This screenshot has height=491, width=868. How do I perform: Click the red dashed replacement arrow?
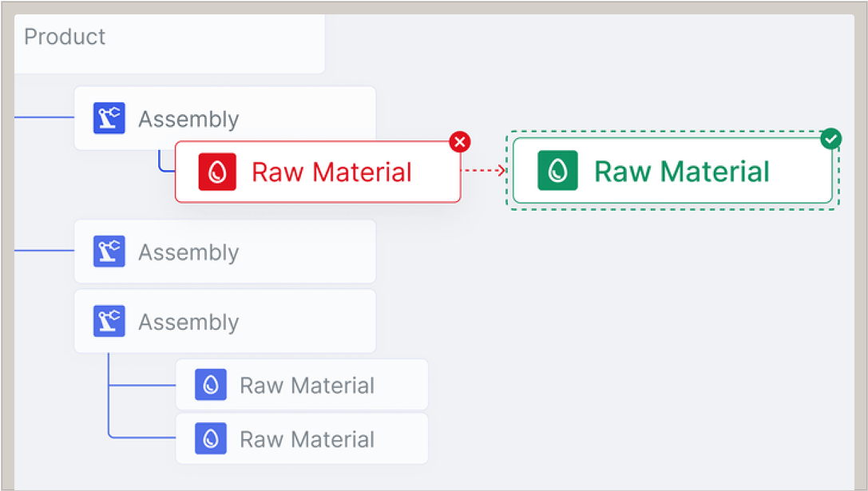485,170
